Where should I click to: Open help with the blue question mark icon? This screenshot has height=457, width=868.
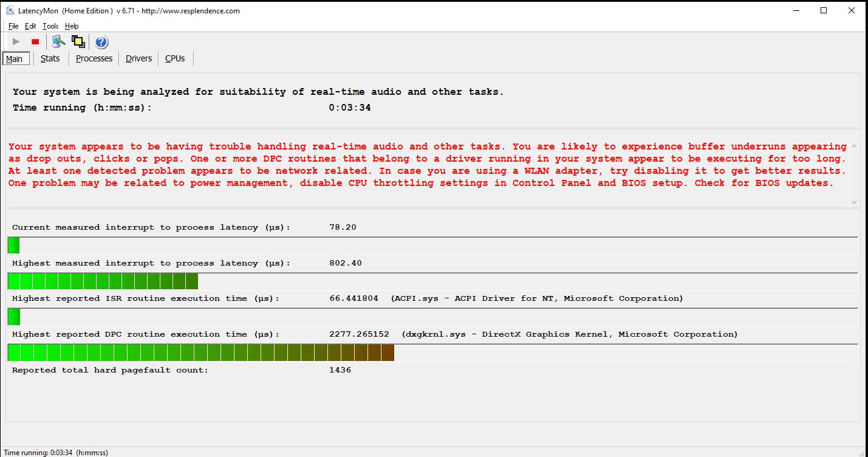tap(101, 42)
